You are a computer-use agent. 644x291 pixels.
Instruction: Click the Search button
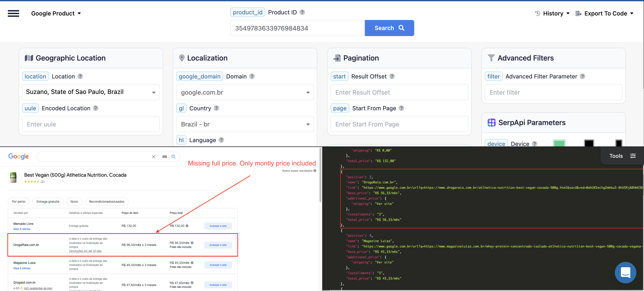pos(389,28)
